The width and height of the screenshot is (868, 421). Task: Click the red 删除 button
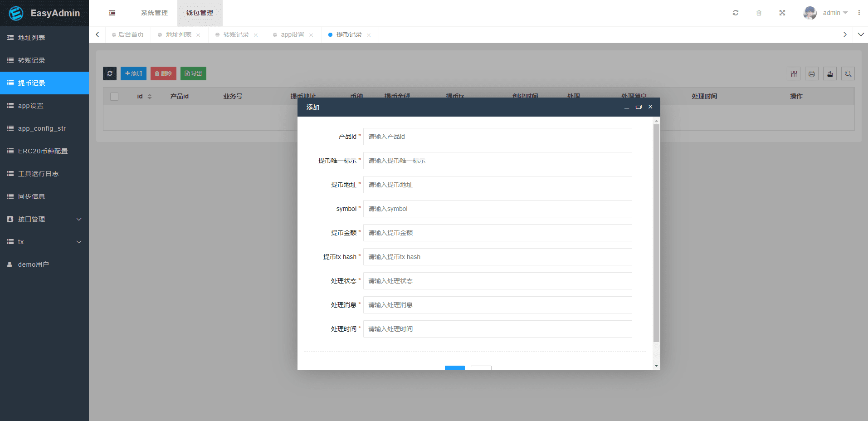point(163,73)
